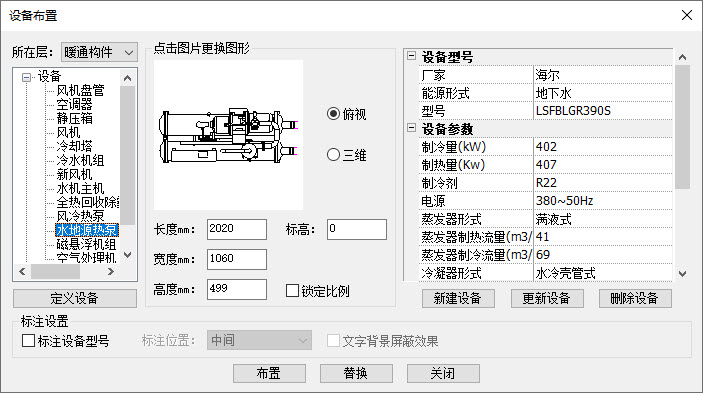Click the 能源形式 value 地下水
This screenshot has width=703, height=393.
pos(603,93)
